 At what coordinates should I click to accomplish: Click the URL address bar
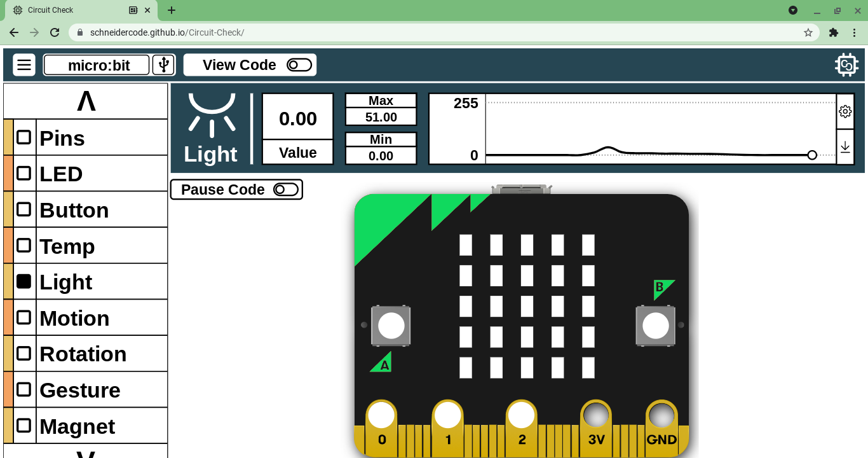coord(443,32)
